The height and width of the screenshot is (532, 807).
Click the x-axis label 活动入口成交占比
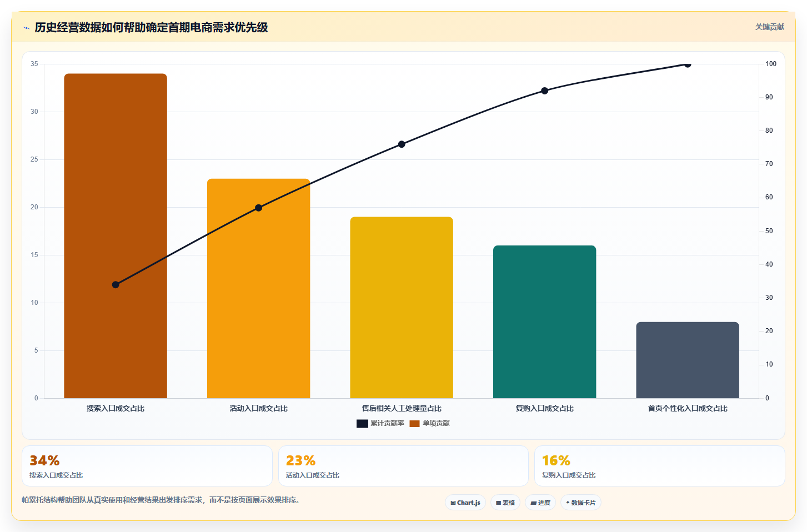[x=258, y=408]
